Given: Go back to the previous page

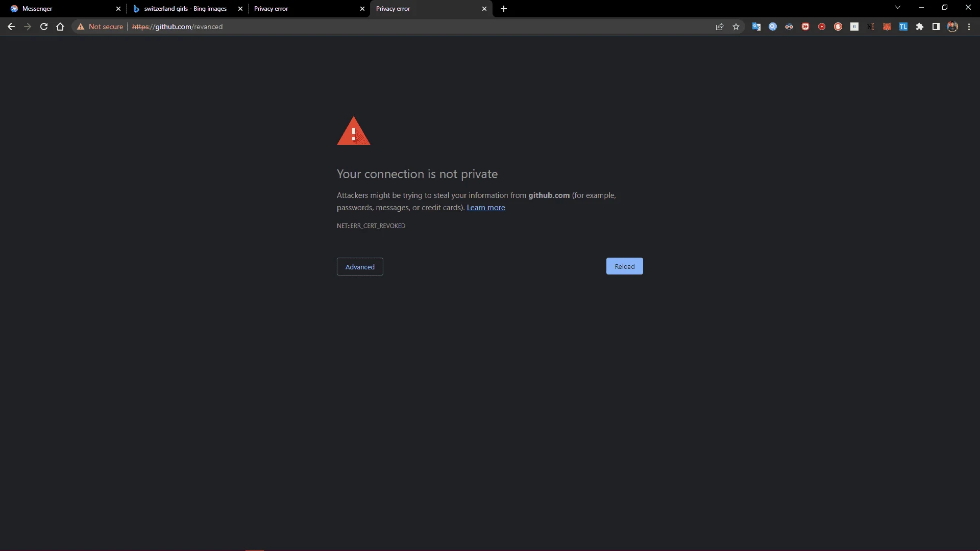Looking at the screenshot, I should 11,27.
